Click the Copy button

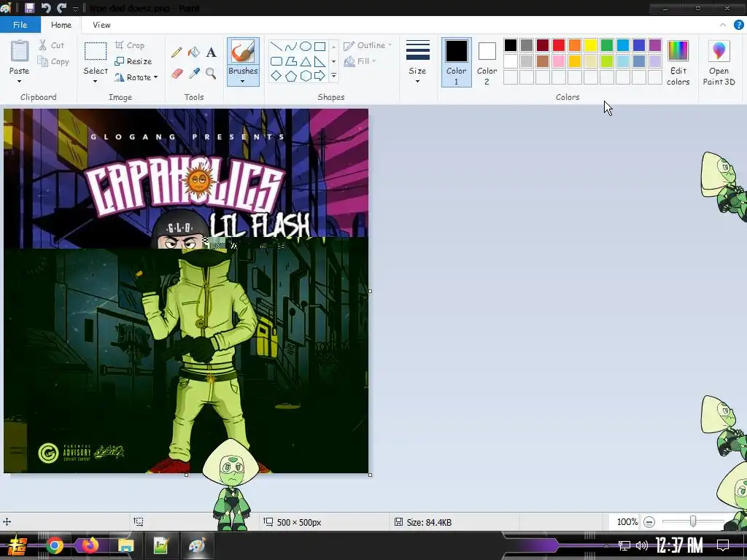pyautogui.click(x=53, y=61)
